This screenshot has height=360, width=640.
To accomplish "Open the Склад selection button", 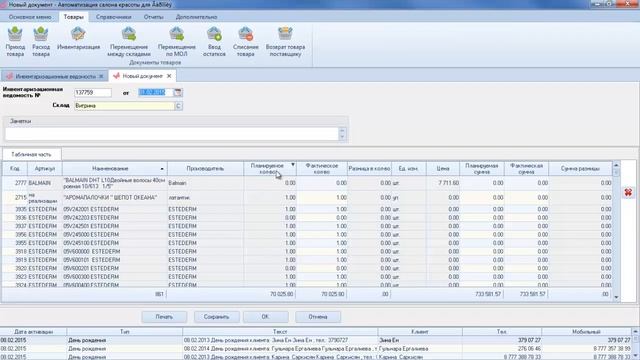I will pyautogui.click(x=178, y=106).
